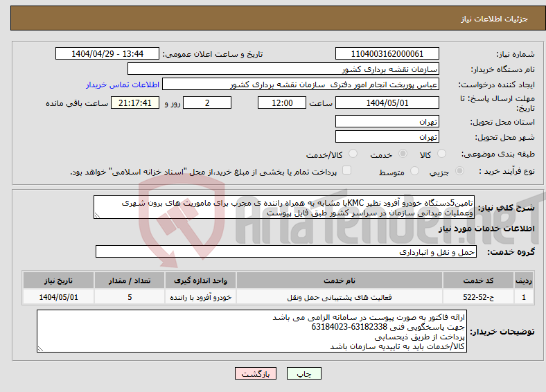This screenshot has height=392, width=546.
Task: Click the کد خدمت column header
Action: [479, 280]
